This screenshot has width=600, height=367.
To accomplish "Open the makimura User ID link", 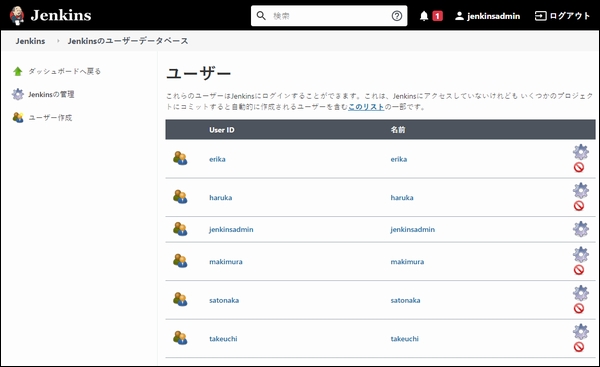I will tap(226, 262).
